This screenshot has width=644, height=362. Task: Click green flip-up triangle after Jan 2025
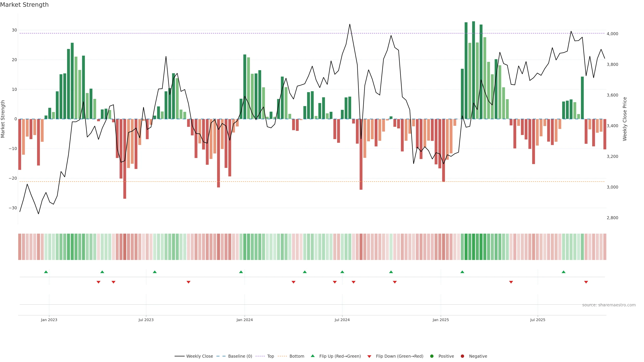(462, 272)
